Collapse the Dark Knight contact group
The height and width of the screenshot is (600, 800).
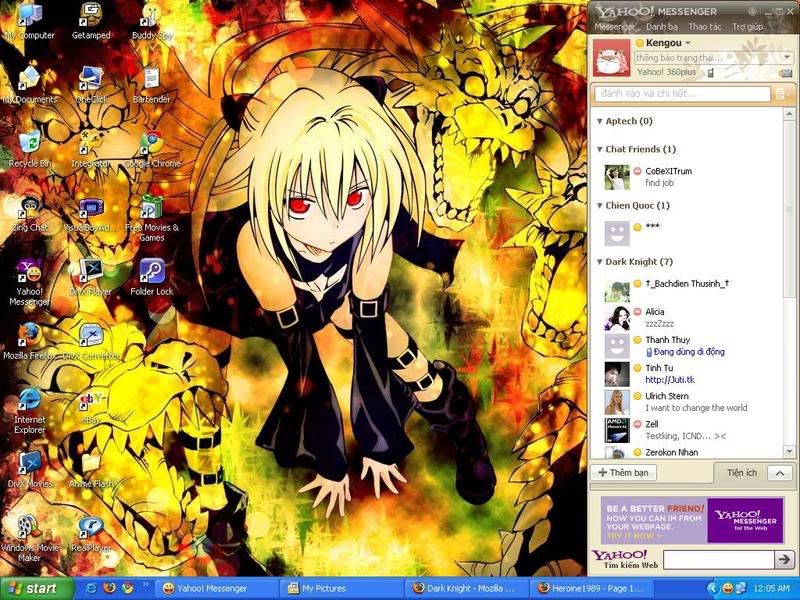coord(599,262)
